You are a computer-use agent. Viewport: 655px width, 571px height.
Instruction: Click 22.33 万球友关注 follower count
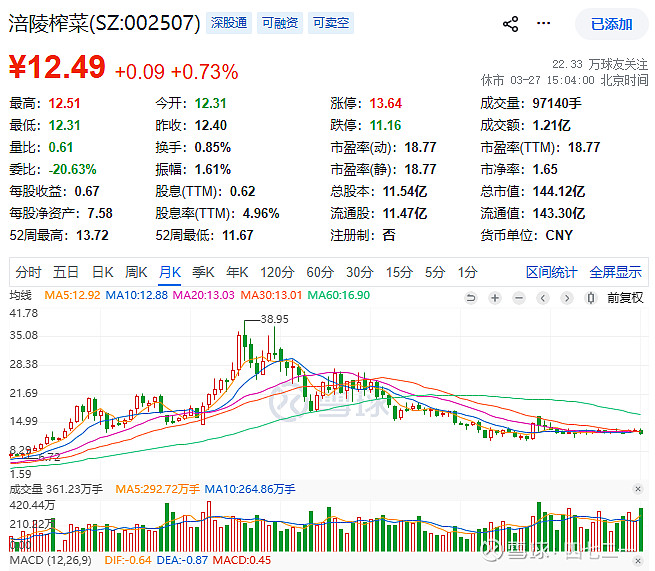coord(600,64)
